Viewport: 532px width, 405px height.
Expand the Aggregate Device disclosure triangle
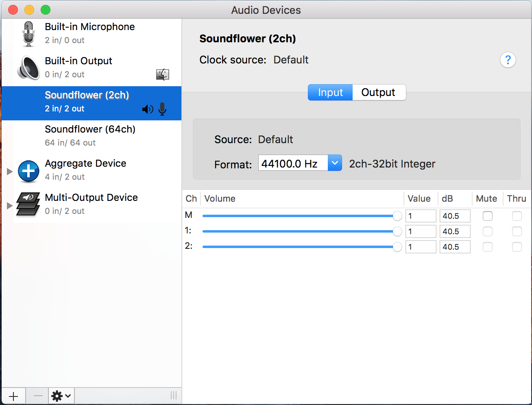pos(10,171)
